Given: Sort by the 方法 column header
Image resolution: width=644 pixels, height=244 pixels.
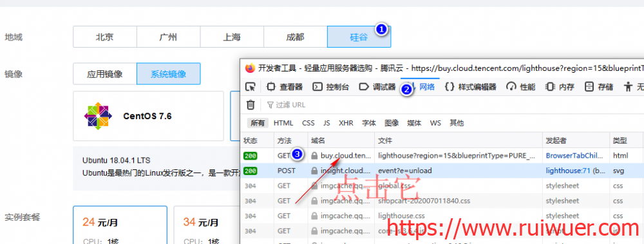Looking at the screenshot, I should click(x=291, y=140).
